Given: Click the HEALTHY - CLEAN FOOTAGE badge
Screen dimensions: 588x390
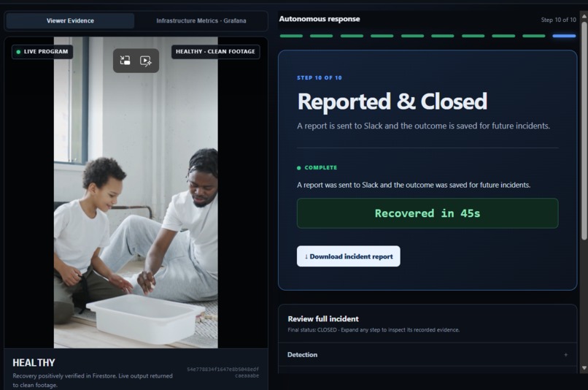Looking at the screenshot, I should point(215,51).
